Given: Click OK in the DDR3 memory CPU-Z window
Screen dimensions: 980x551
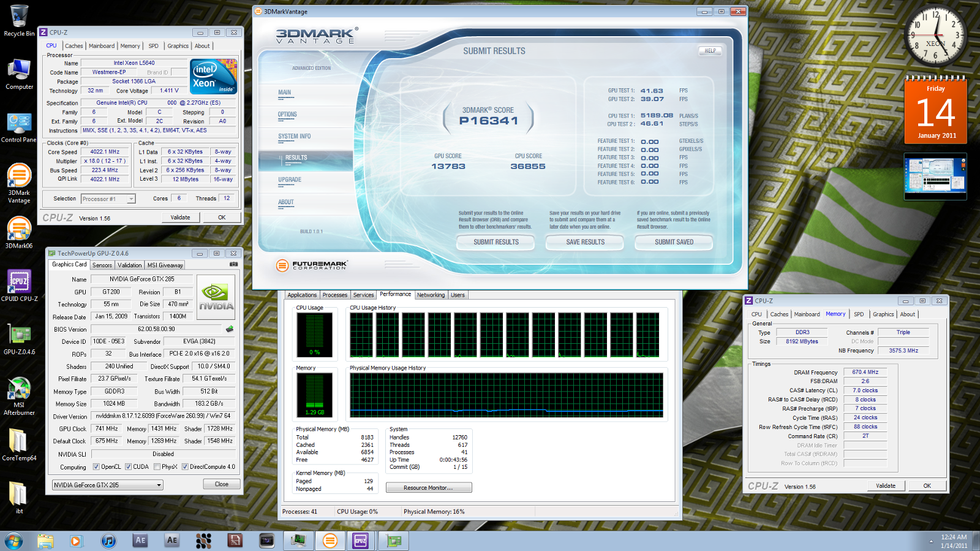Looking at the screenshot, I should pos(927,486).
